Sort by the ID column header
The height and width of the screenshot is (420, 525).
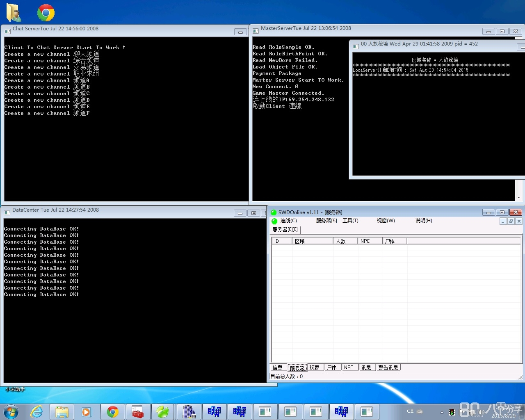[282, 241]
